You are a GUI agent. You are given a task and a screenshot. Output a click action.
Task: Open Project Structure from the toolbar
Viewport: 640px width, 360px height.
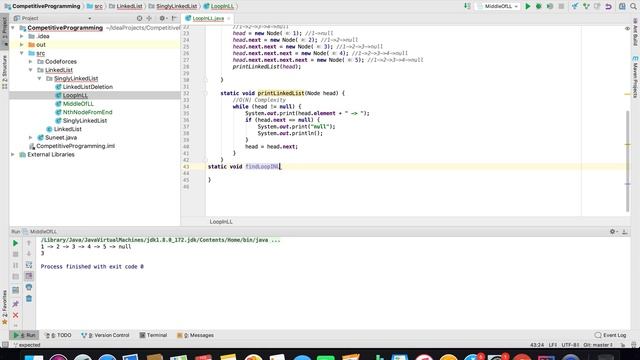[x=622, y=6]
